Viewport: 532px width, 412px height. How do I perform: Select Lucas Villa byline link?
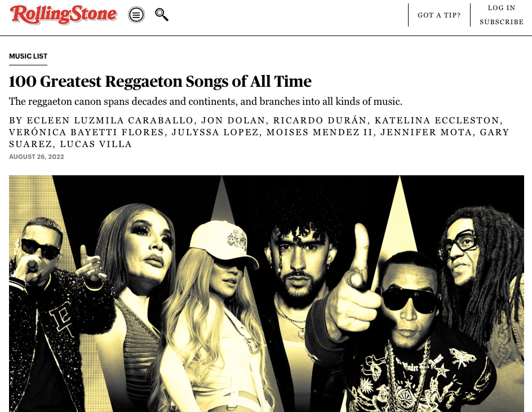tap(96, 144)
